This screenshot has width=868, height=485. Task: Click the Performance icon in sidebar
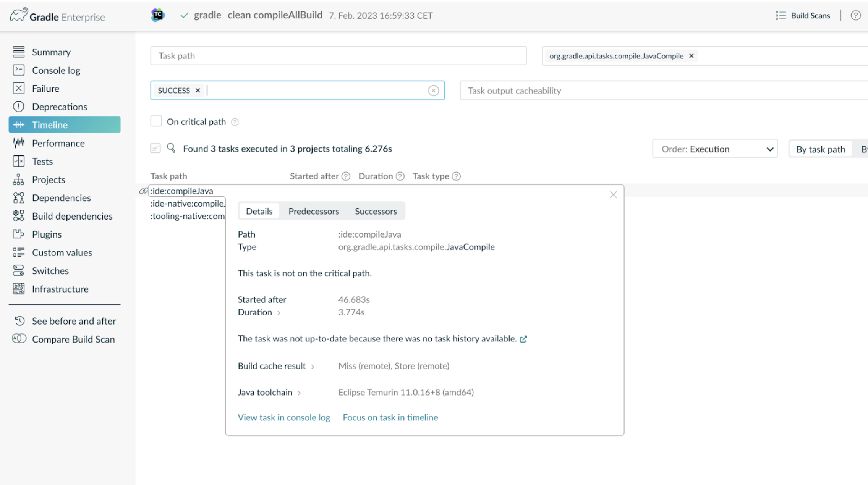(x=20, y=143)
